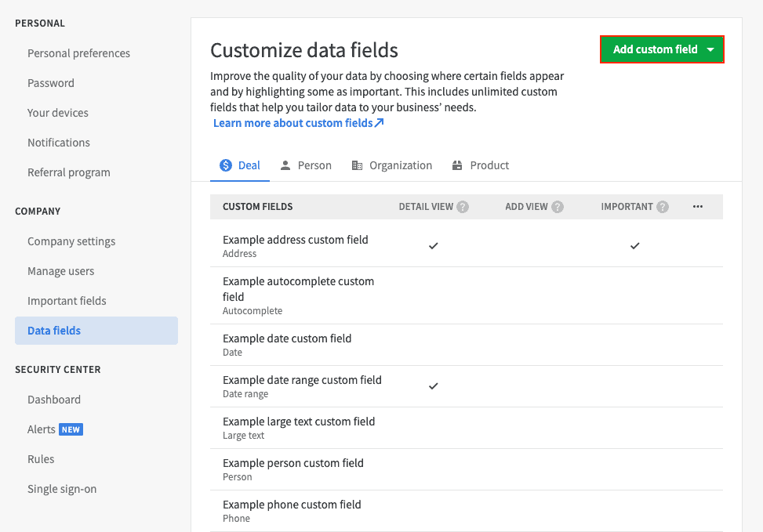Screen dimensions: 763x532
Task: Open the three-dot table options menu
Action: (698, 207)
